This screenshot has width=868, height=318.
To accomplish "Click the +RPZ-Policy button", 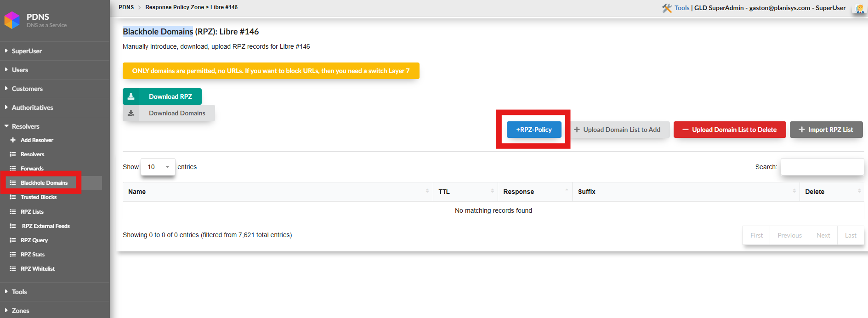I will [x=533, y=130].
